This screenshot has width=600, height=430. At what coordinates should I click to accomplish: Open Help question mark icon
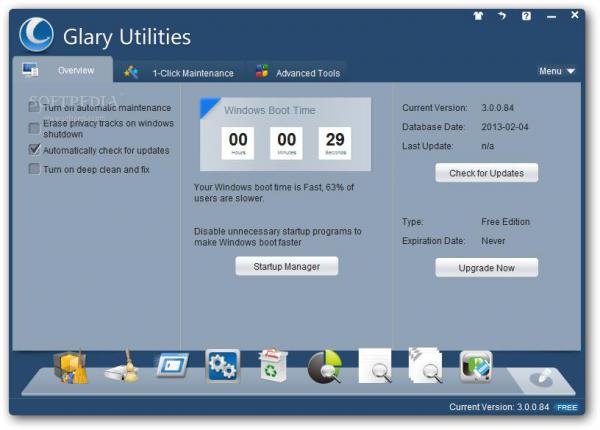[526, 16]
